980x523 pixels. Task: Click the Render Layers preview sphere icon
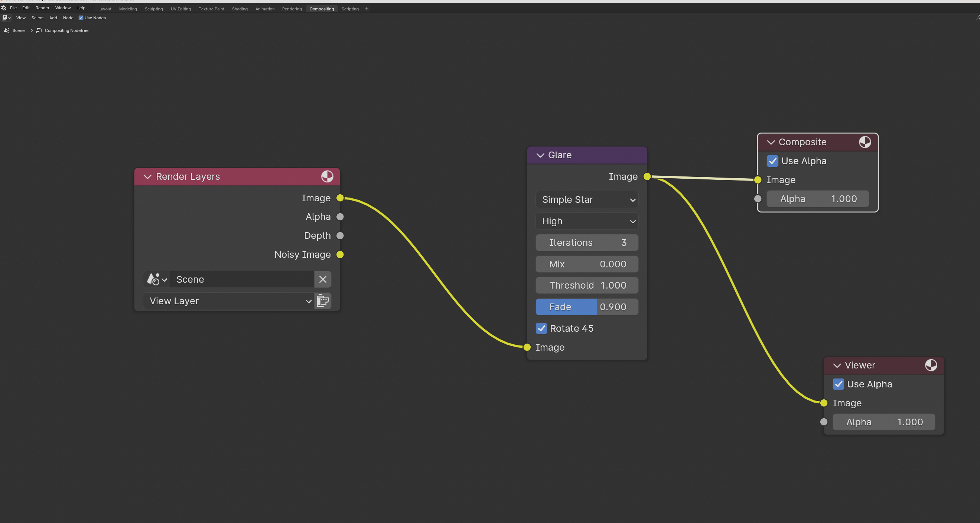(x=327, y=176)
